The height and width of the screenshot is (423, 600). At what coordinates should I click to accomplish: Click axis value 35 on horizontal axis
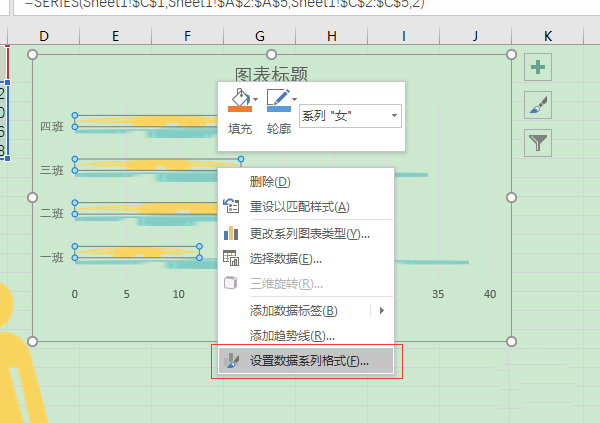point(438,294)
